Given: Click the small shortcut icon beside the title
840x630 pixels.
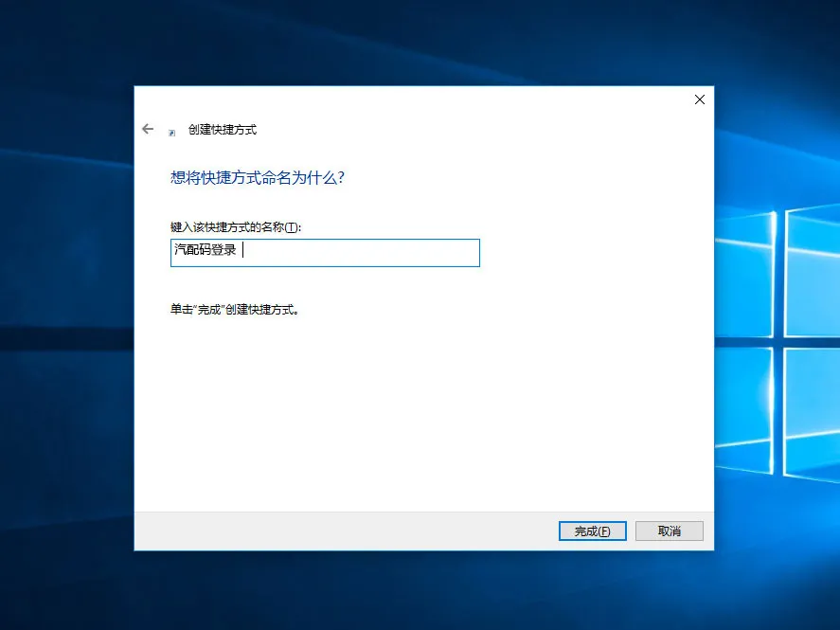Looking at the screenshot, I should (171, 133).
